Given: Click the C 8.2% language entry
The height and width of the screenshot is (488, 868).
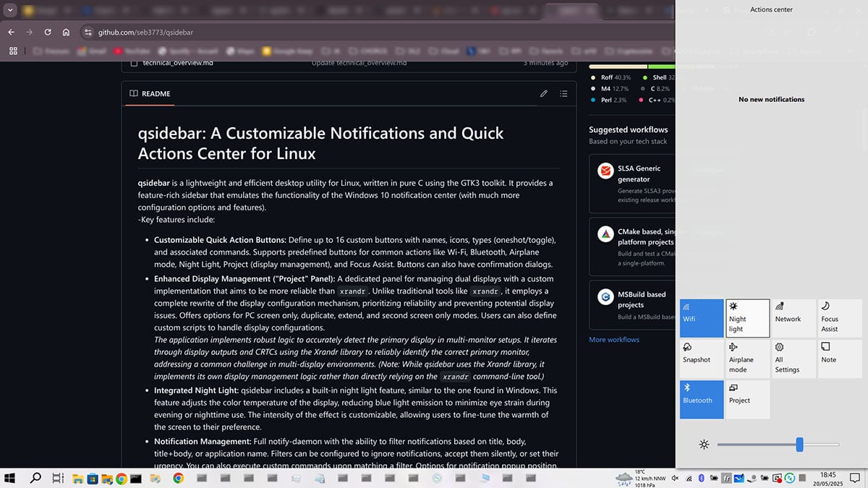Looking at the screenshot, I should point(655,89).
